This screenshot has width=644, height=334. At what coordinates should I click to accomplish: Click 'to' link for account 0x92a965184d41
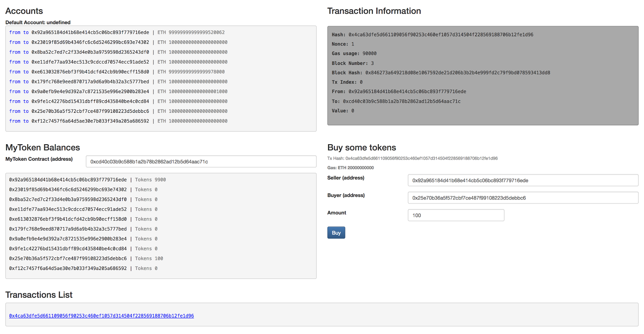pos(26,32)
